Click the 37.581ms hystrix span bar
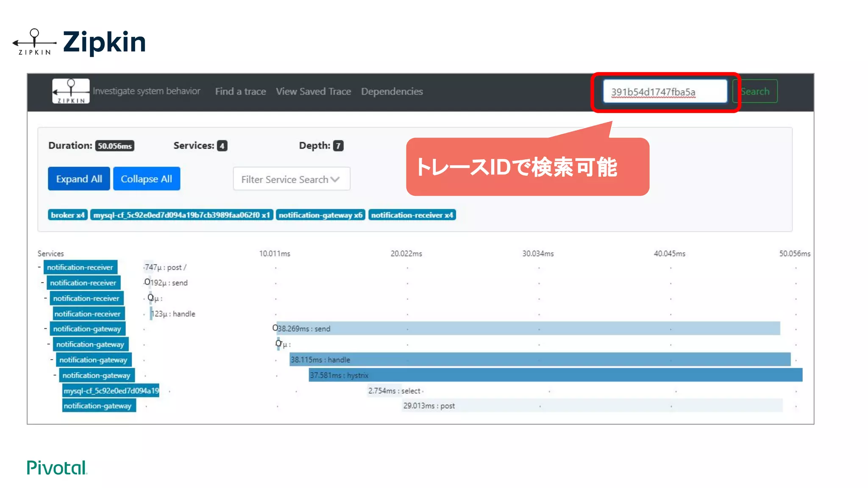The height and width of the screenshot is (488, 868). [555, 375]
